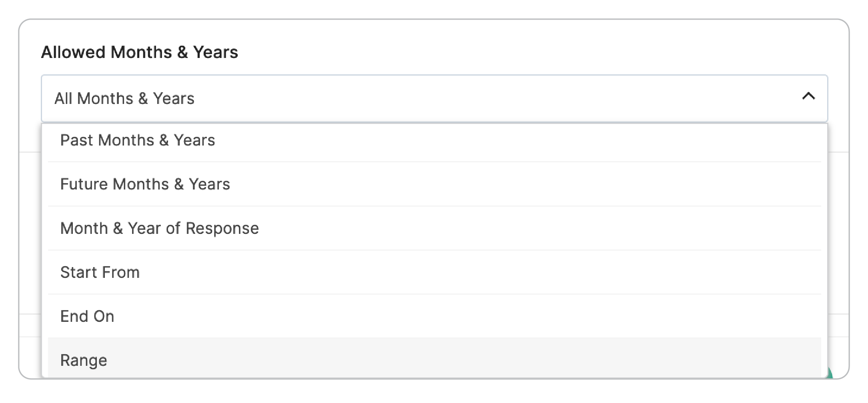Screen dimensions: 868x403
Task: Choose 'Future Months & Years' from list
Action: tap(145, 184)
